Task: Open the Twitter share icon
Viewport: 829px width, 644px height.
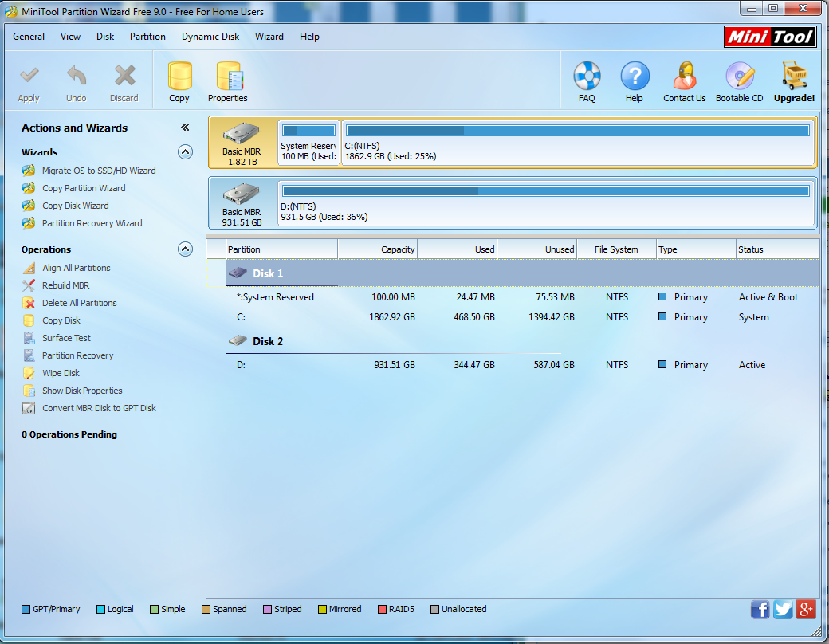Action: click(783, 609)
